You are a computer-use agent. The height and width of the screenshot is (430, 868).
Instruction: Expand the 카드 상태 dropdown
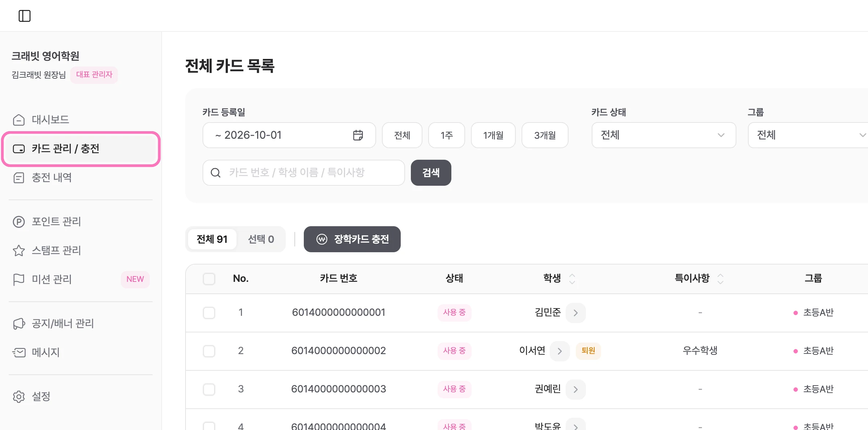(664, 135)
